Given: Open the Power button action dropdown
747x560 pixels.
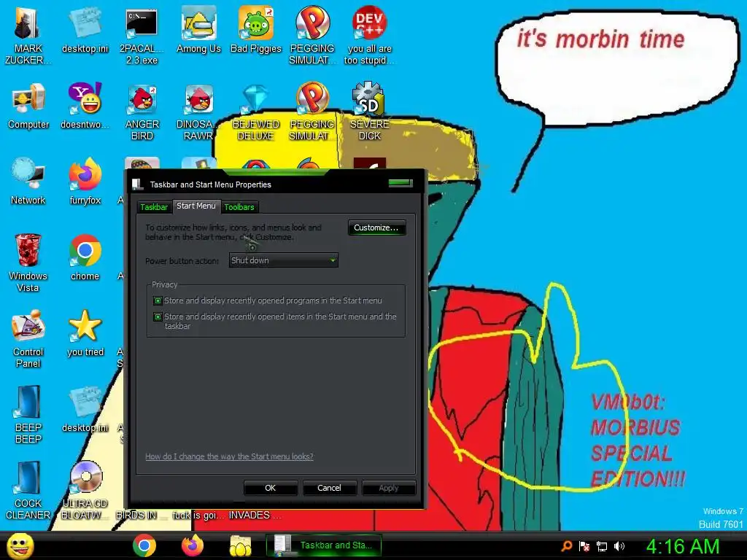Looking at the screenshot, I should (x=284, y=260).
